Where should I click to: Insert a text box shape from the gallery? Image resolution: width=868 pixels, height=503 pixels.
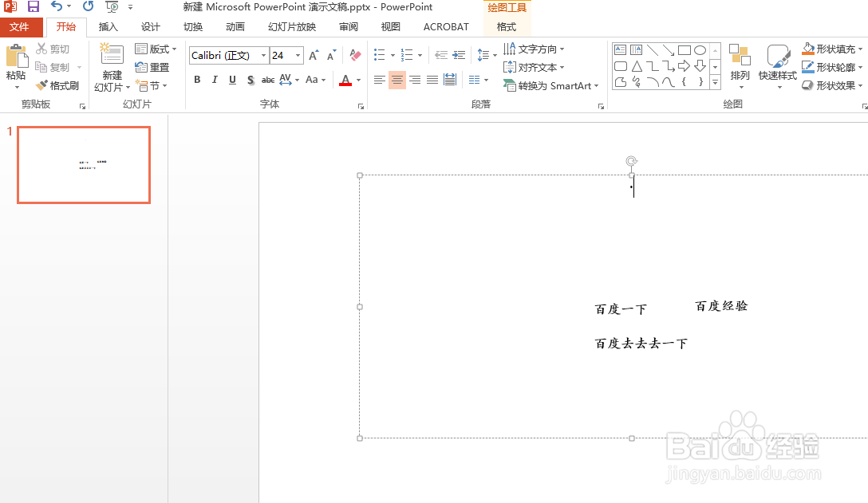pos(621,50)
